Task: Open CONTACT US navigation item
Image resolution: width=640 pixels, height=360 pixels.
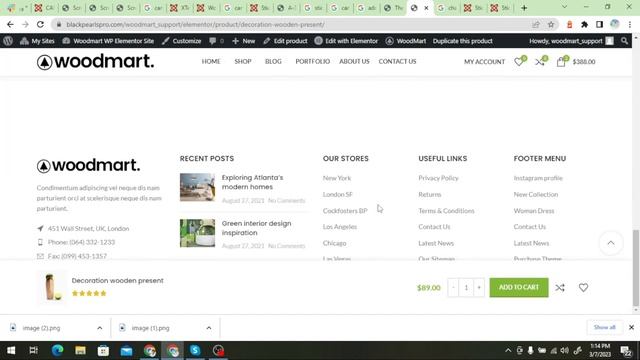Action: pos(397,61)
